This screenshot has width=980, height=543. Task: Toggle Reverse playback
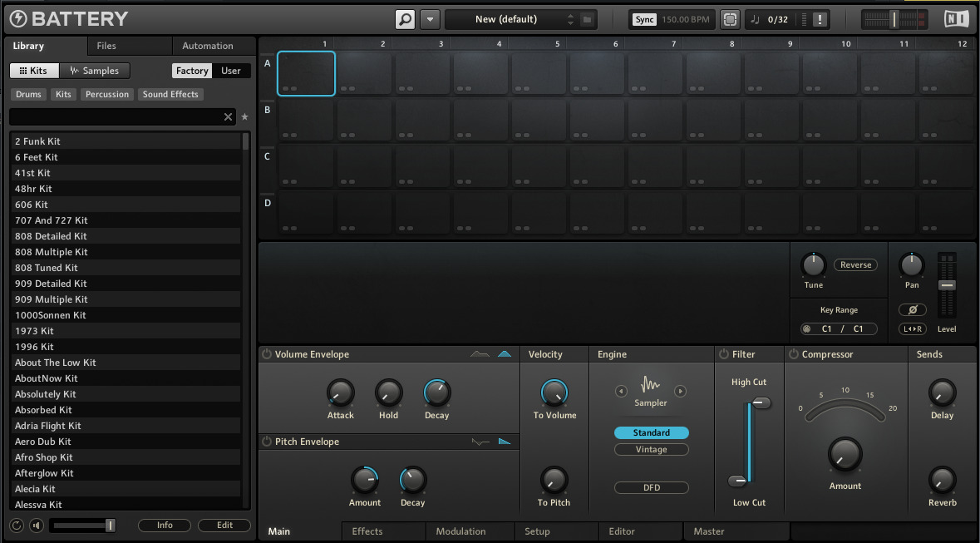(855, 265)
